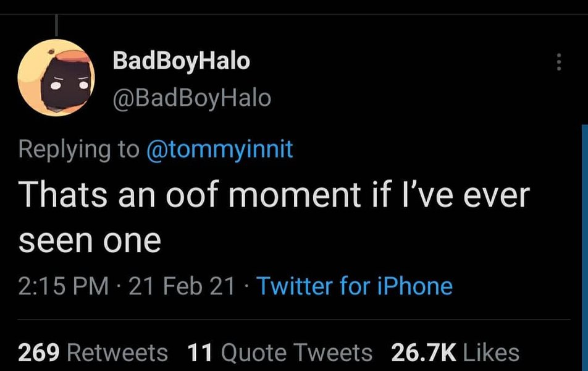
Task: Click the 26.7K count figure
Action: pos(423,352)
